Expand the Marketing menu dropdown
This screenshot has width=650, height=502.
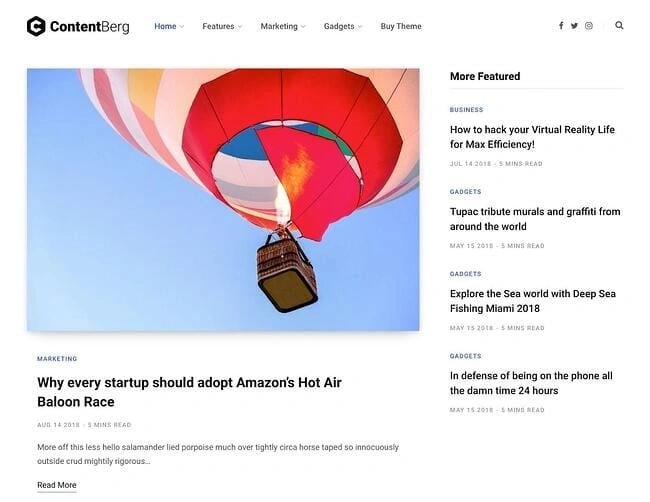point(282,27)
